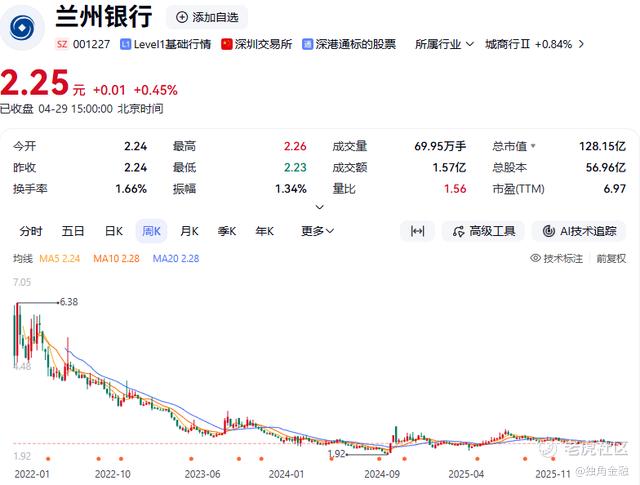The height and width of the screenshot is (485, 640).
Task: Switch to the 日K tab
Action: click(113, 231)
